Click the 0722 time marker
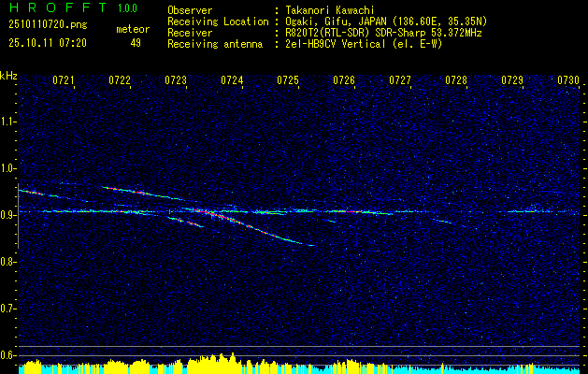 120,80
